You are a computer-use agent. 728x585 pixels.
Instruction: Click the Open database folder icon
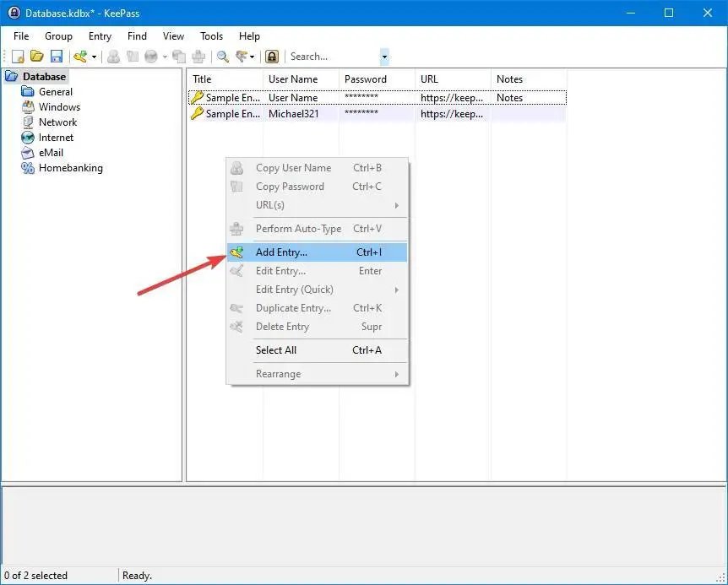tap(36, 57)
